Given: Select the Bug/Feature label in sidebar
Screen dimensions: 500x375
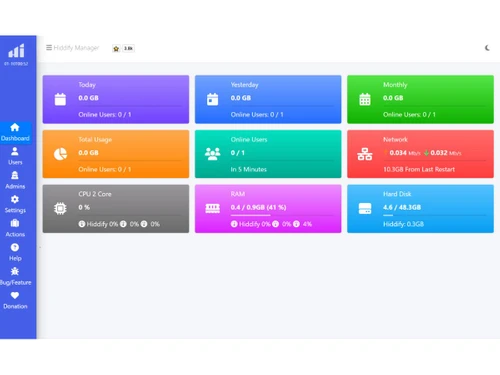Looking at the screenshot, I should coord(16,282).
